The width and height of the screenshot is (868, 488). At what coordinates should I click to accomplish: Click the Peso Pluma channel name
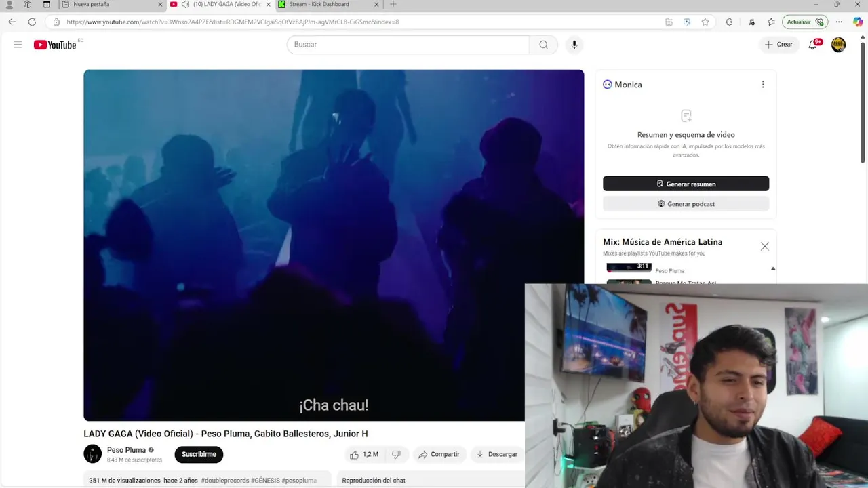126,450
